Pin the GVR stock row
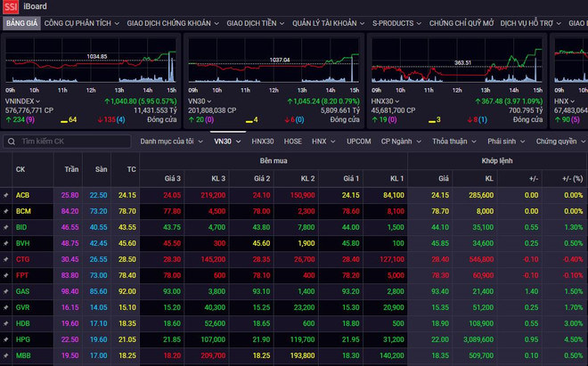The image size is (588, 366). [6, 307]
